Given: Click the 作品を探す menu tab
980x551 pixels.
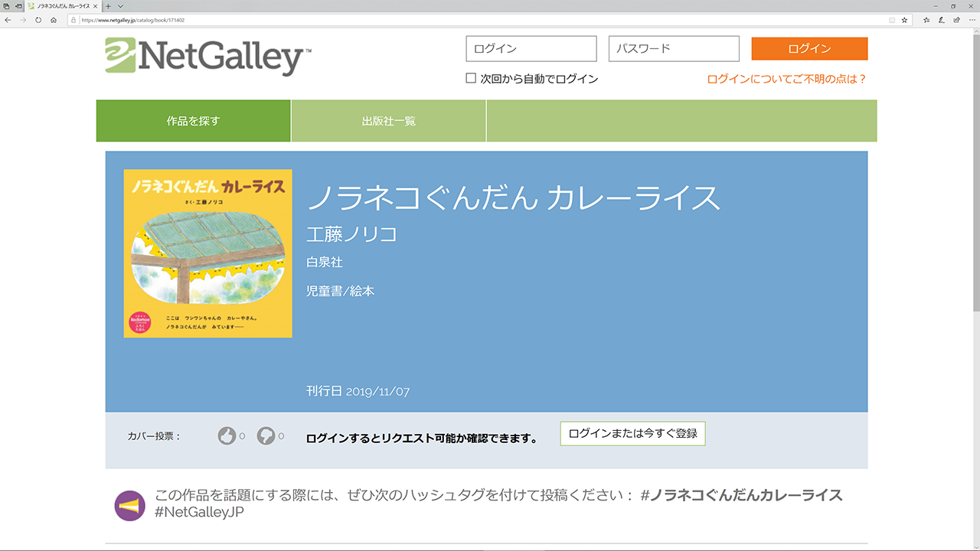Looking at the screenshot, I should [x=193, y=121].
